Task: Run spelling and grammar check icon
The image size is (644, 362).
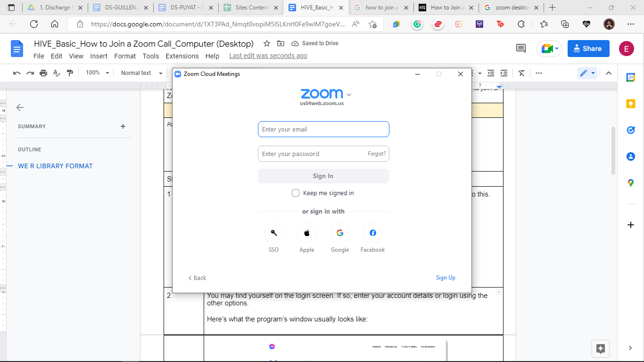Action: [57, 73]
